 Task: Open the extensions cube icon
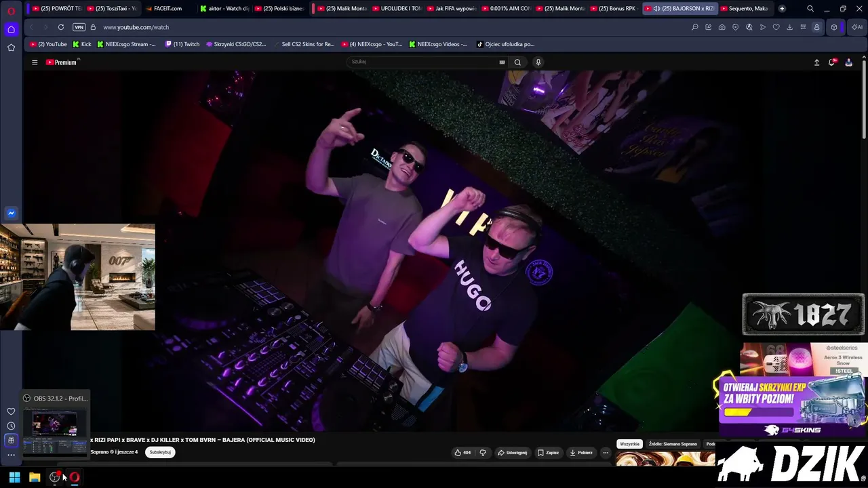pos(834,27)
